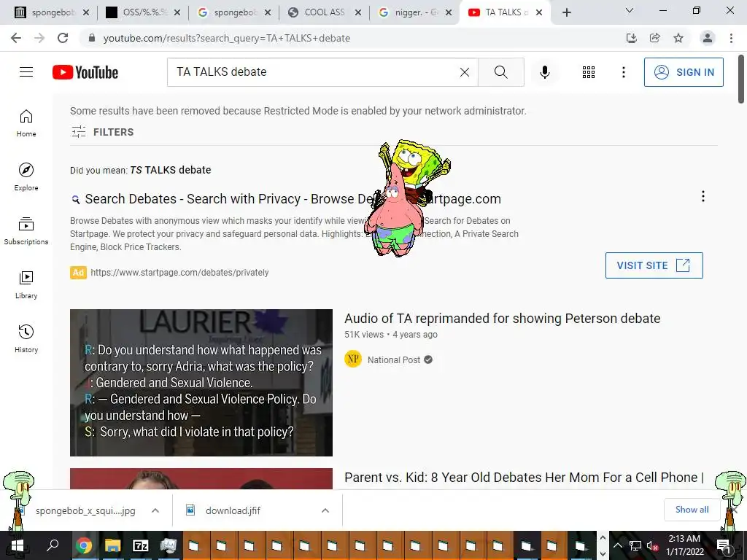Image resolution: width=747 pixels, height=560 pixels.
Task: Clear the search box with the X
Action: (x=465, y=72)
